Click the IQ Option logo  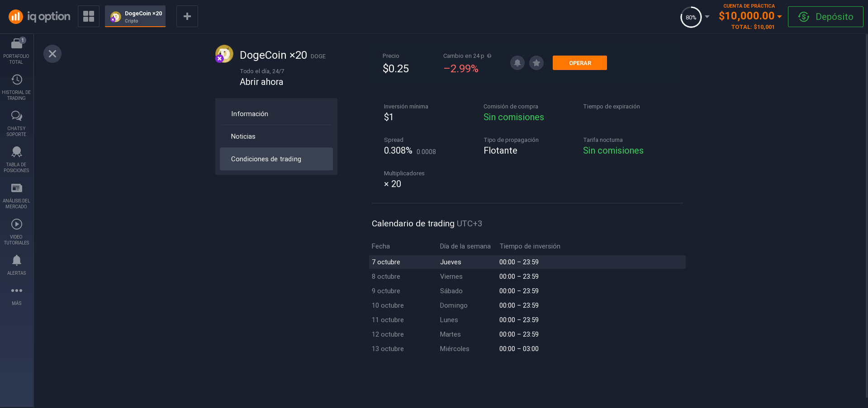[39, 17]
